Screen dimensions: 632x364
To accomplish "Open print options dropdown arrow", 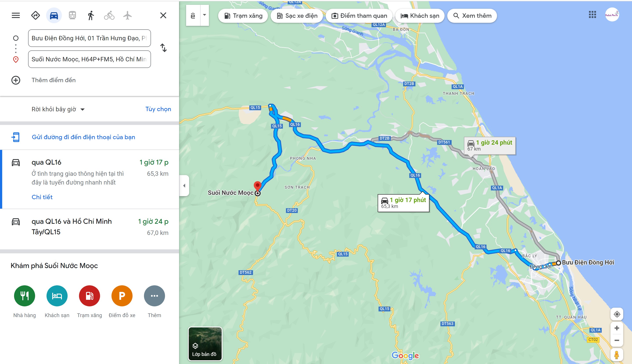I will click(x=205, y=15).
